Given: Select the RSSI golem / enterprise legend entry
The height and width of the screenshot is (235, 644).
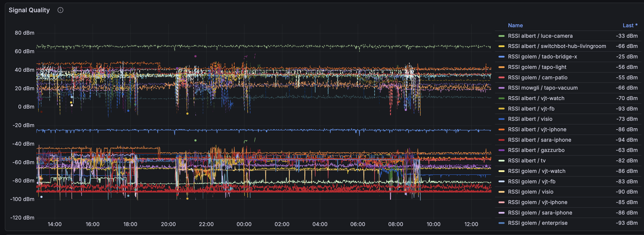Looking at the screenshot, I should click(x=538, y=223).
